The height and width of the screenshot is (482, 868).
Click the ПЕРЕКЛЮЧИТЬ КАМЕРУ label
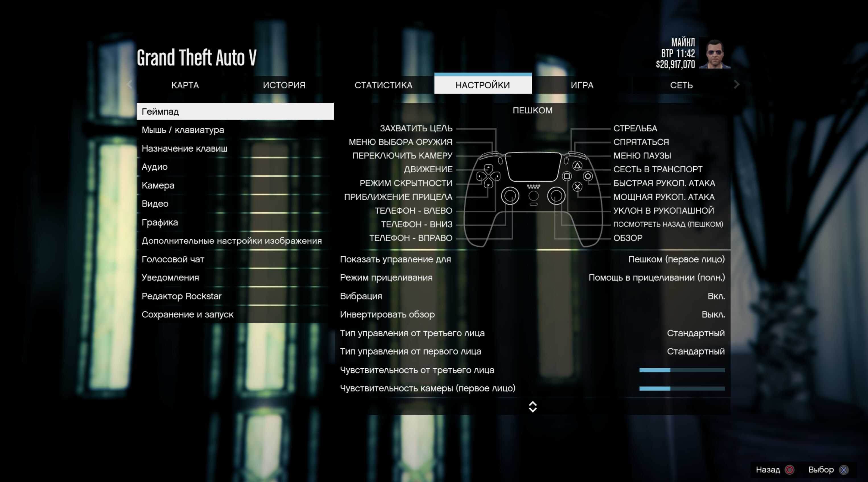402,156
